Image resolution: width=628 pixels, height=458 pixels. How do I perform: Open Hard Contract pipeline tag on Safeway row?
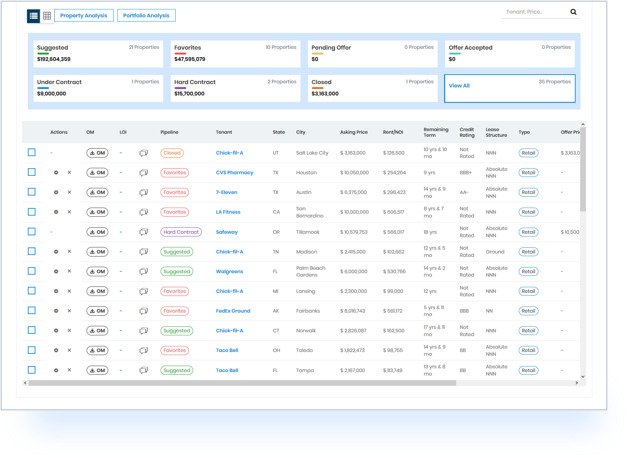[x=181, y=232]
